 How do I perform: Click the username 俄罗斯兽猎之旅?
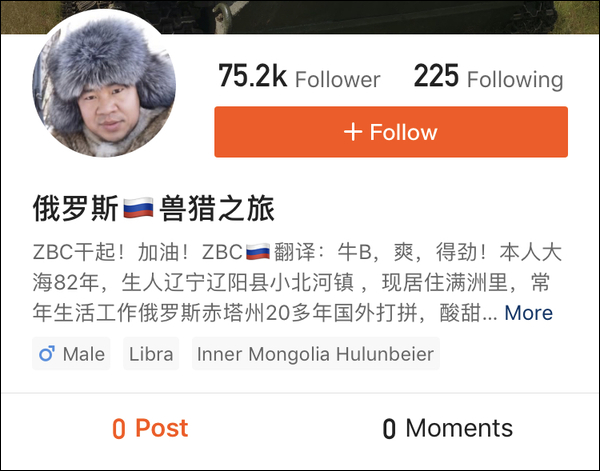(x=154, y=208)
